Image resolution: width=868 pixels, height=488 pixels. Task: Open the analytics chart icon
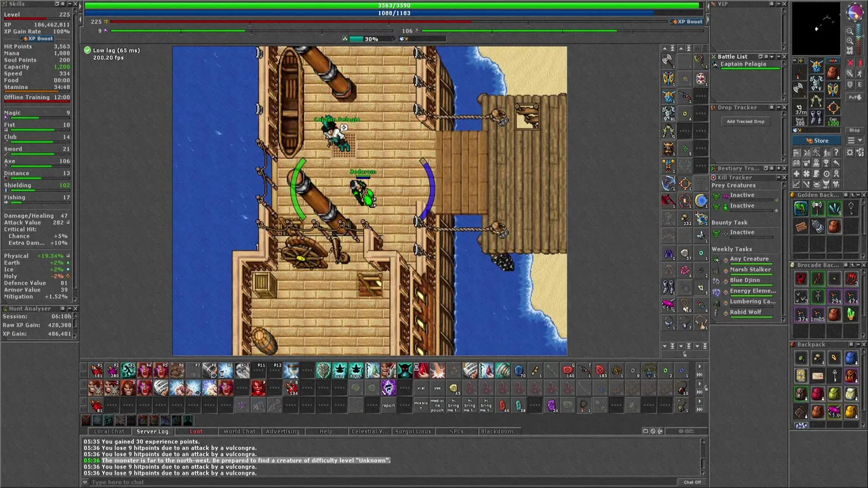point(797,184)
